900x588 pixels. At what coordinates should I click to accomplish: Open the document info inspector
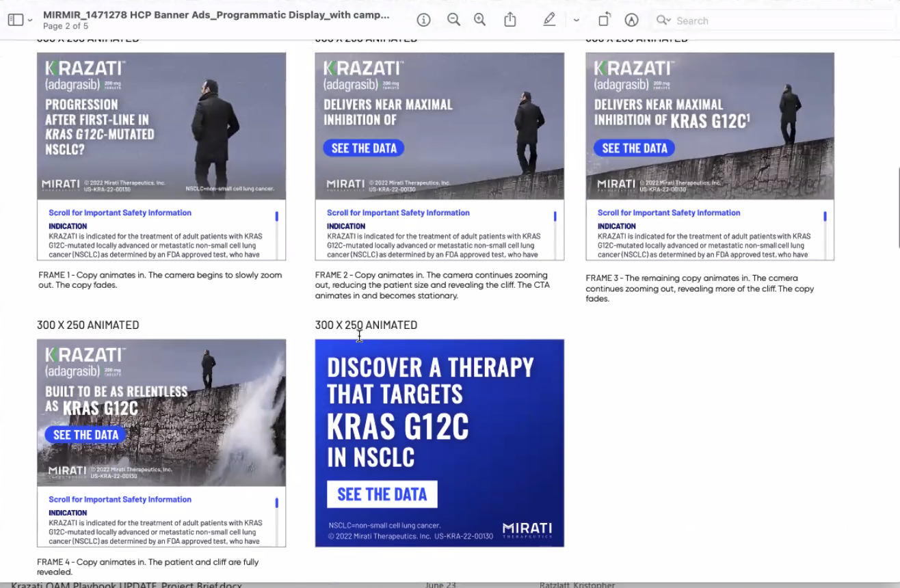pos(423,21)
